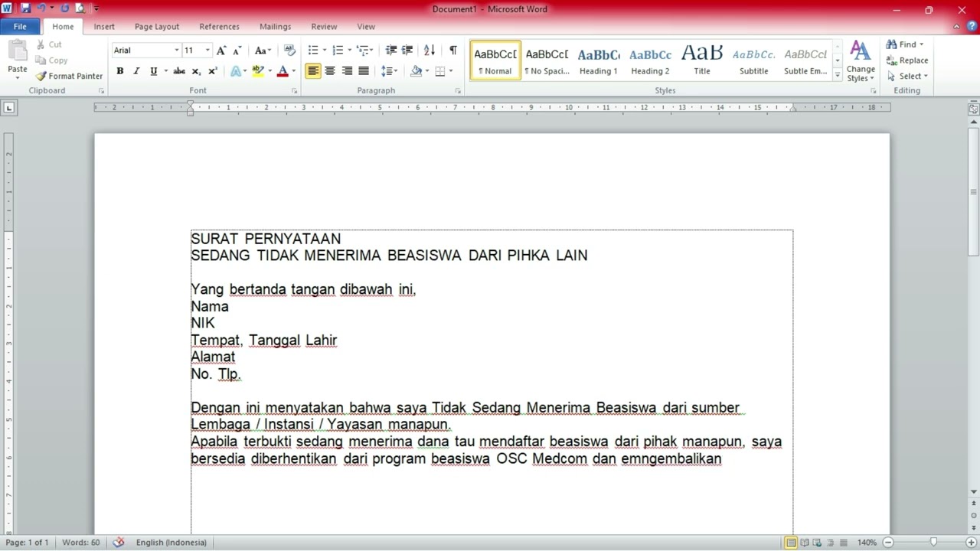Click the Word Help question mark icon
This screenshot has width=980, height=551.
point(972,27)
